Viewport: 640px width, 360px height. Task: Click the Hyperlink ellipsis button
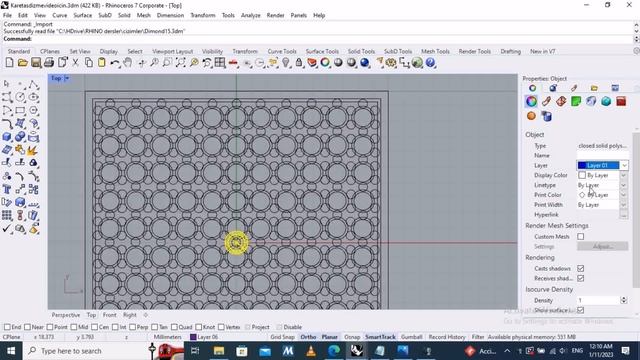point(623,214)
